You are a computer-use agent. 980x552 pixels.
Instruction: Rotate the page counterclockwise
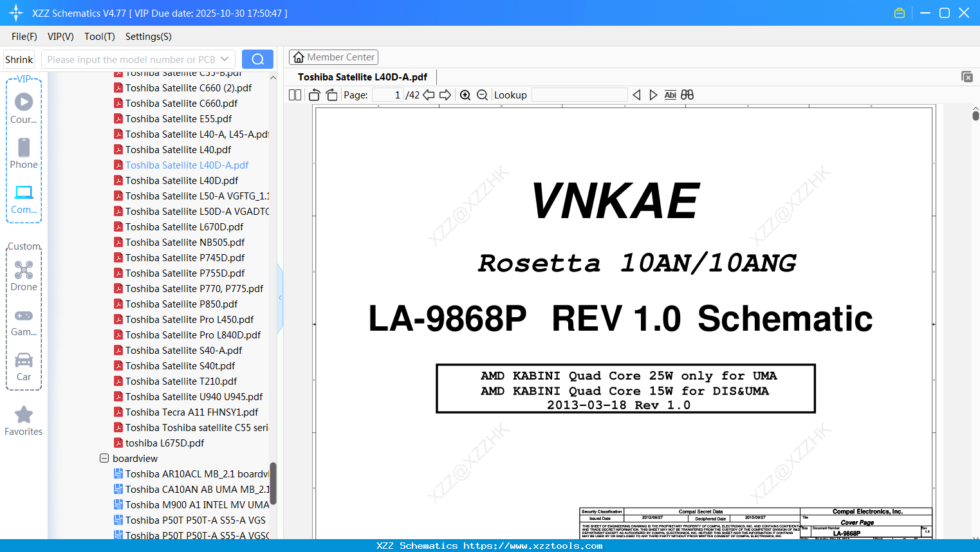pyautogui.click(x=315, y=95)
